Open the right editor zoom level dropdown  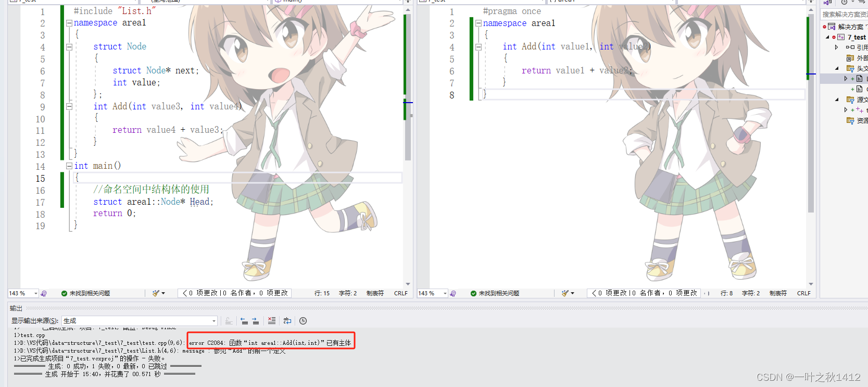[445, 293]
